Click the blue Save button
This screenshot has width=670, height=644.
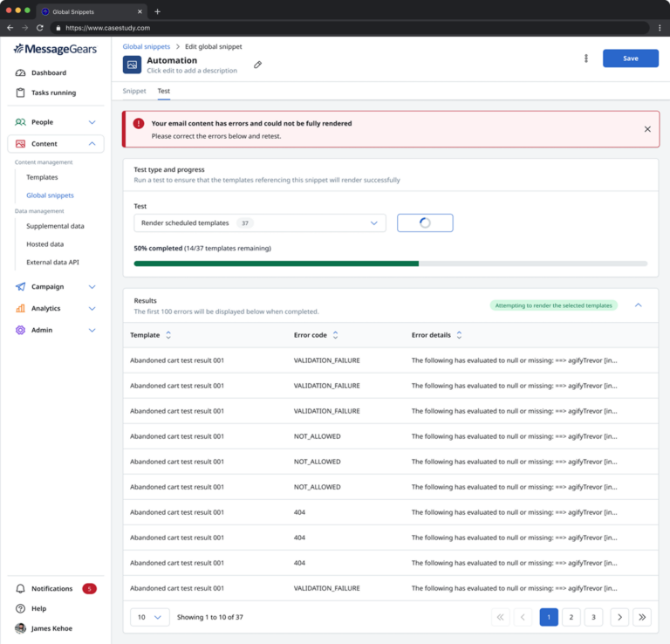point(630,58)
